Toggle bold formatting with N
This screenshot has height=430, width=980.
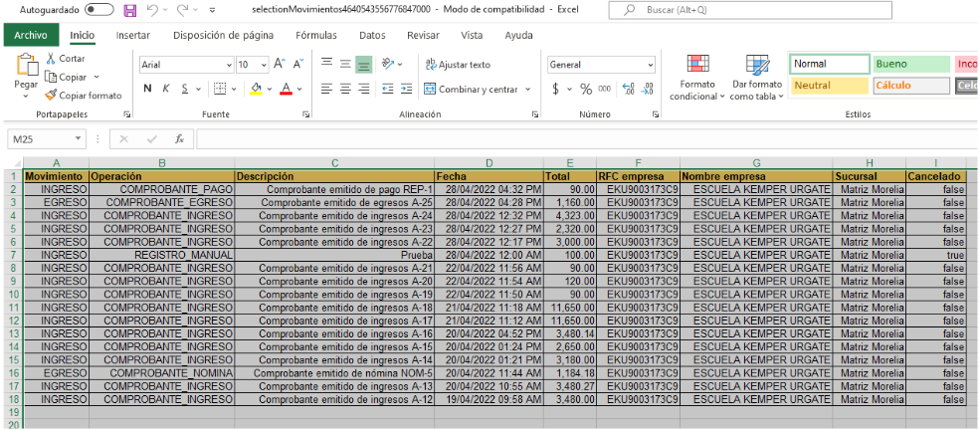click(147, 89)
